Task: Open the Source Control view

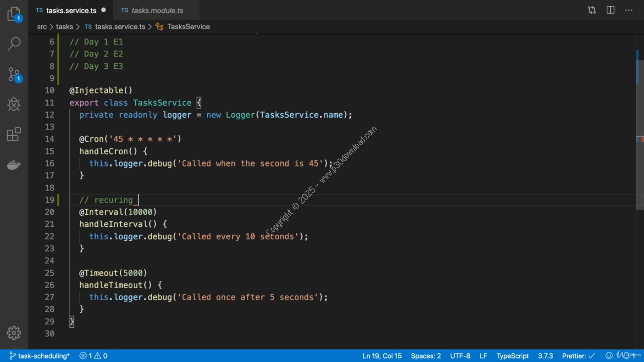Action: [x=14, y=74]
